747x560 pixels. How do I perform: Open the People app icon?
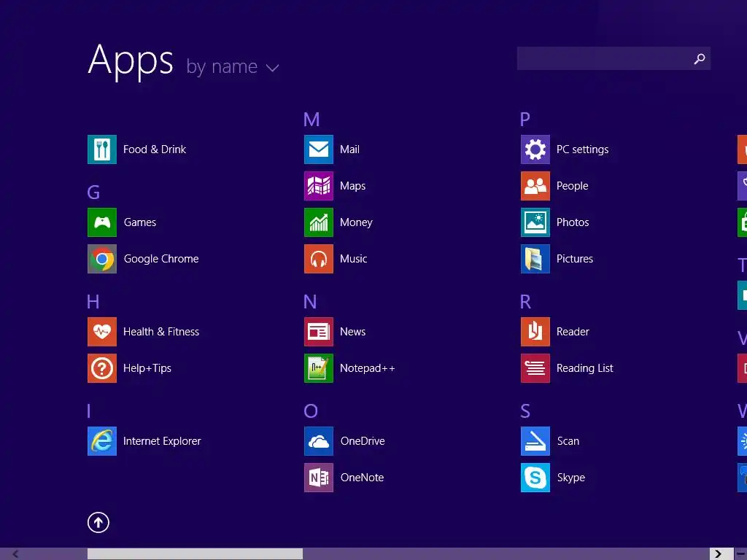[x=535, y=186]
